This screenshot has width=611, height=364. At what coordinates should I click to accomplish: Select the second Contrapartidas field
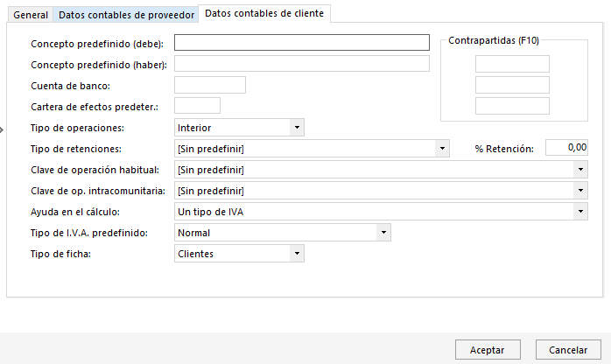[512, 85]
